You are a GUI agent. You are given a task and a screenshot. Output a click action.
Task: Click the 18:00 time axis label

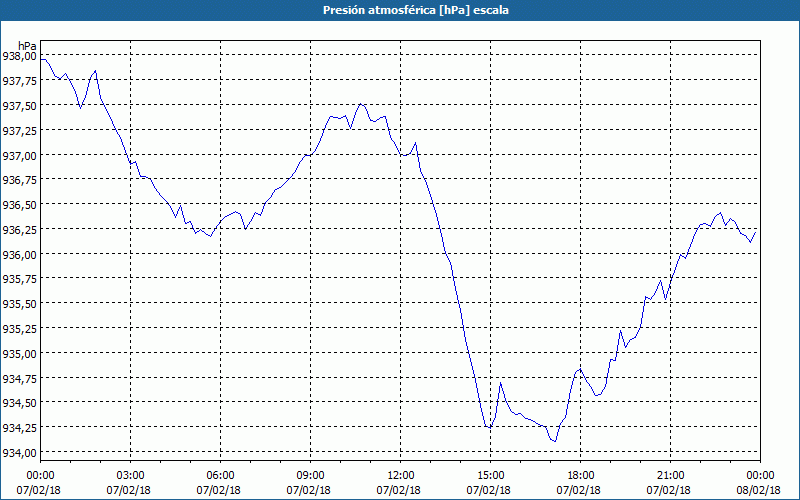click(581, 476)
